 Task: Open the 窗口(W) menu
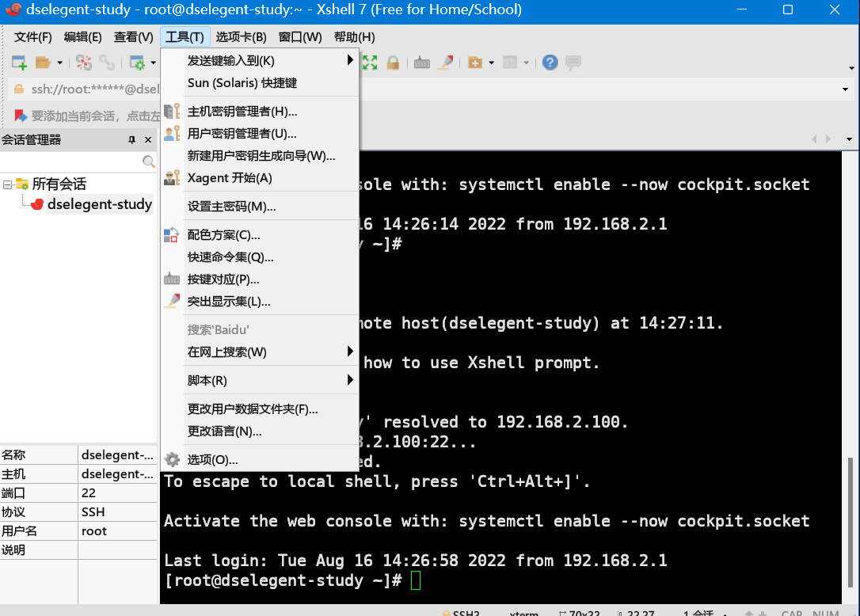click(x=300, y=36)
